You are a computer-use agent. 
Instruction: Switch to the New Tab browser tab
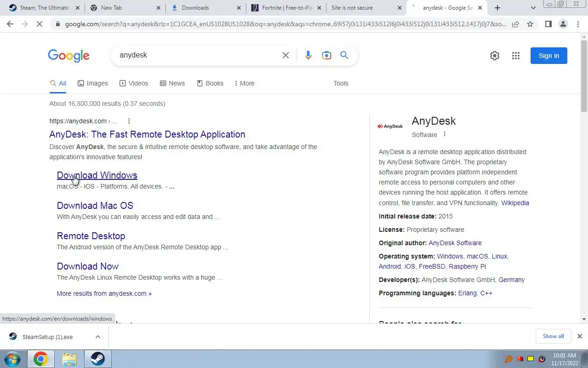(x=125, y=8)
